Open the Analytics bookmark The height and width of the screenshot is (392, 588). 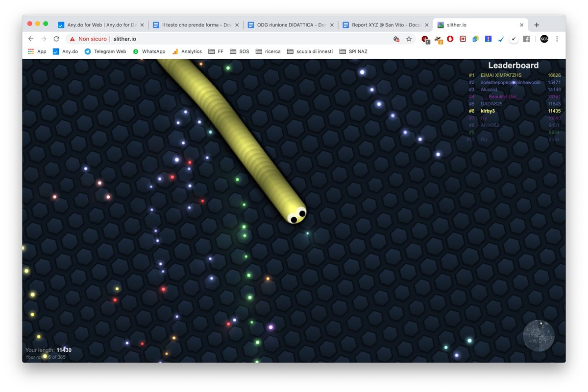(x=187, y=51)
